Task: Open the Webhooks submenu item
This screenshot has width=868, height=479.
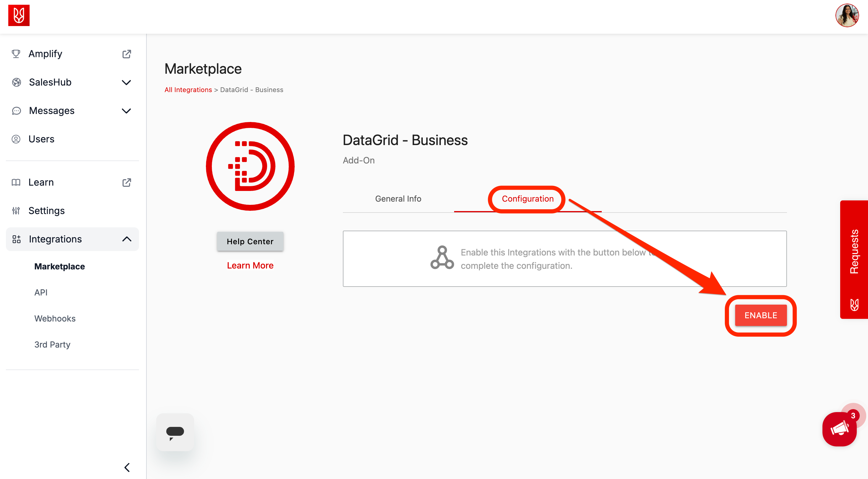Action: point(55,319)
